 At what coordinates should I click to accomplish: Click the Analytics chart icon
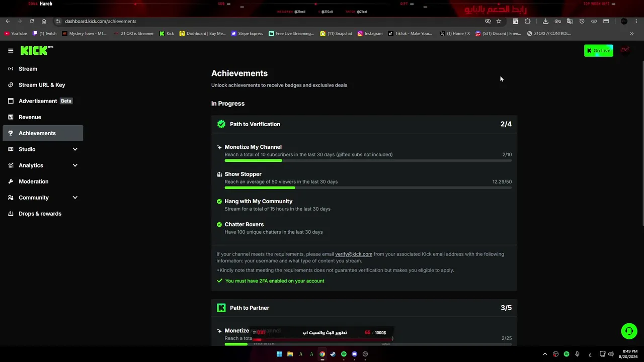(x=11, y=165)
